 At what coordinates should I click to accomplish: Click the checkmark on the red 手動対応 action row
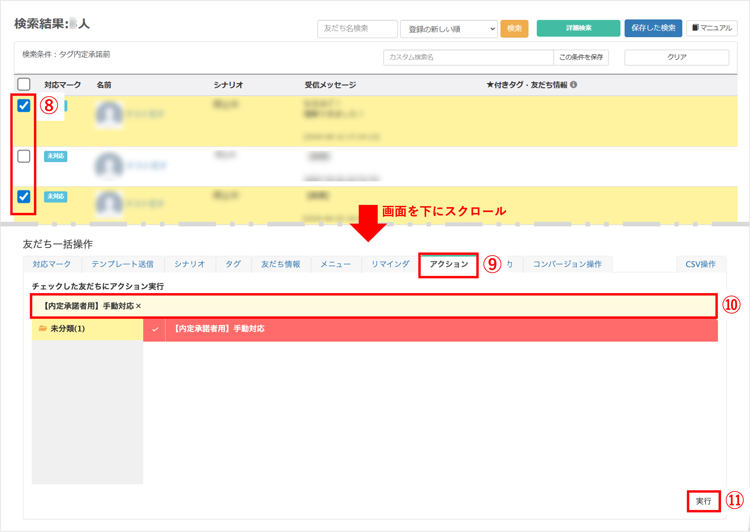155,329
